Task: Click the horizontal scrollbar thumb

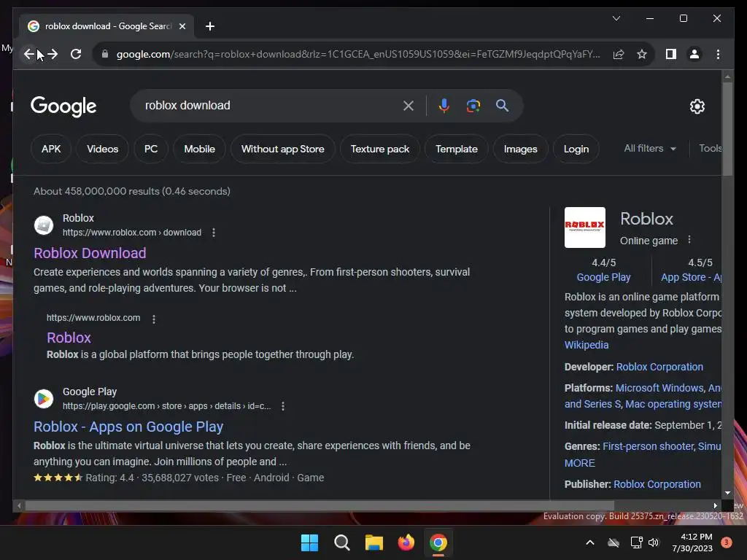Action: coord(320,506)
